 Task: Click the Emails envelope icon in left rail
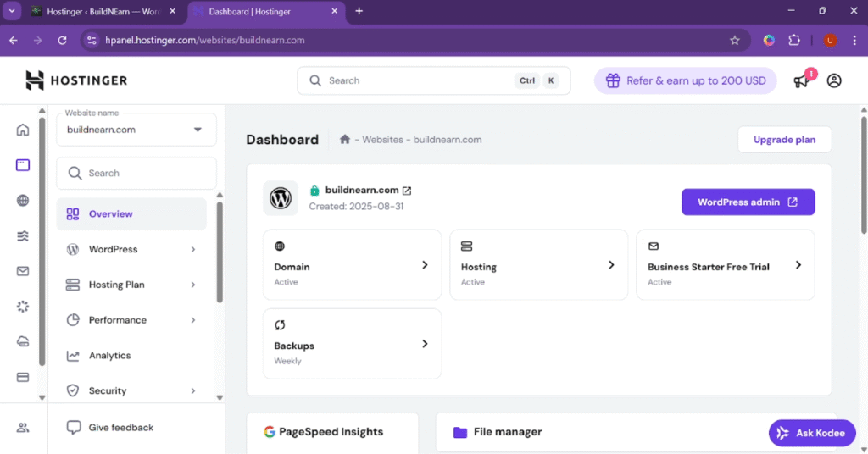tap(23, 271)
